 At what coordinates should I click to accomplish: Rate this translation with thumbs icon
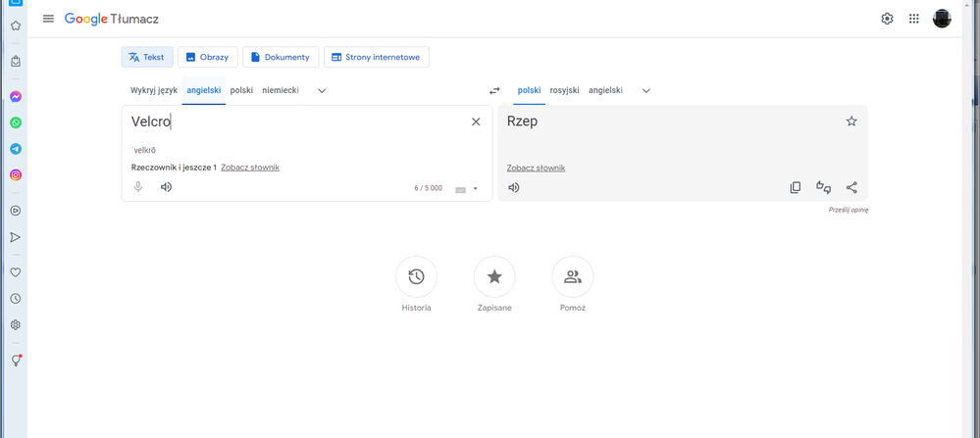tap(824, 187)
